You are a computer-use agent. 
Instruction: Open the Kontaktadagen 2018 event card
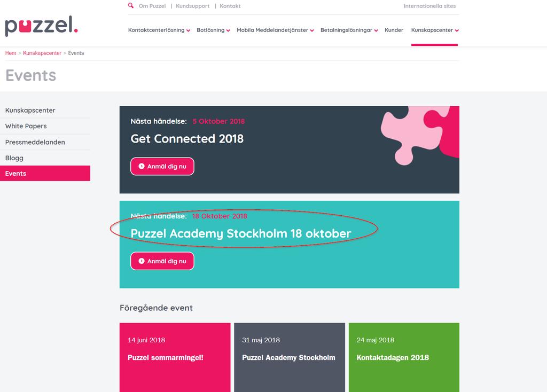(x=404, y=357)
